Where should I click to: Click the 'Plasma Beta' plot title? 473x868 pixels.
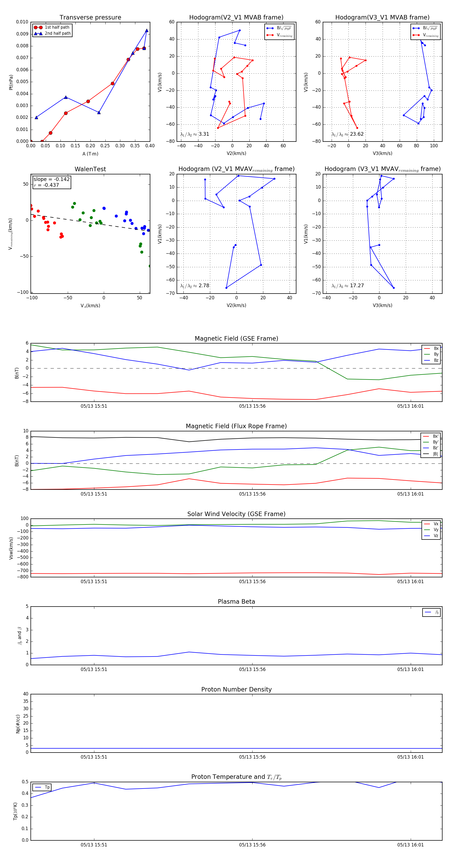tap(236, 602)
